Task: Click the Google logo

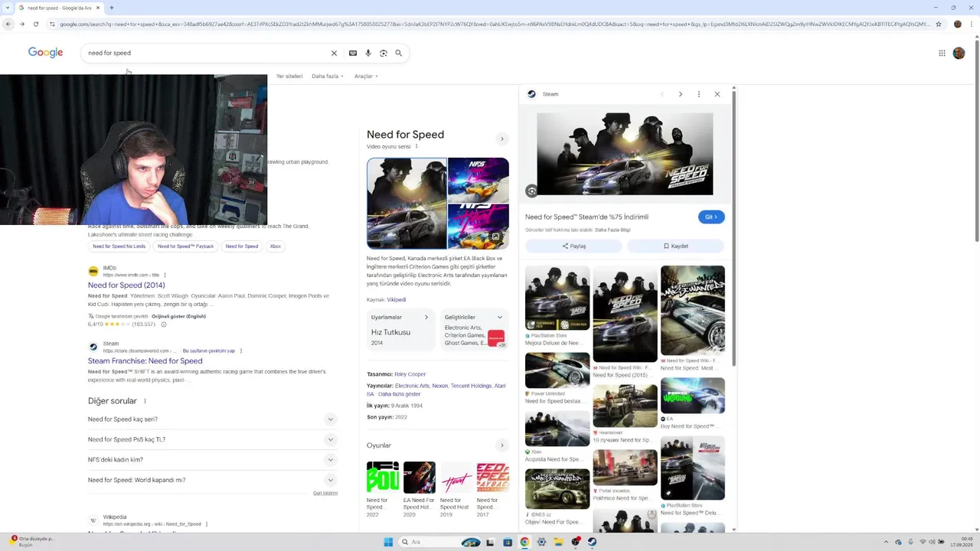Action: click(45, 53)
